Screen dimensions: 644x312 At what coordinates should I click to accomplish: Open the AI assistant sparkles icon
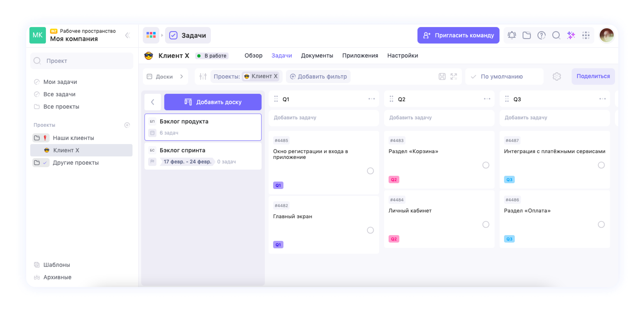[571, 35]
